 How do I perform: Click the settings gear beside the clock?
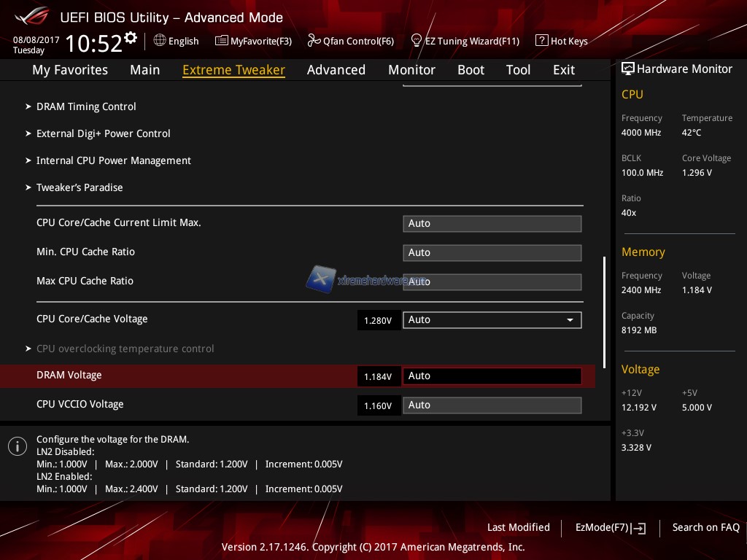click(x=131, y=38)
